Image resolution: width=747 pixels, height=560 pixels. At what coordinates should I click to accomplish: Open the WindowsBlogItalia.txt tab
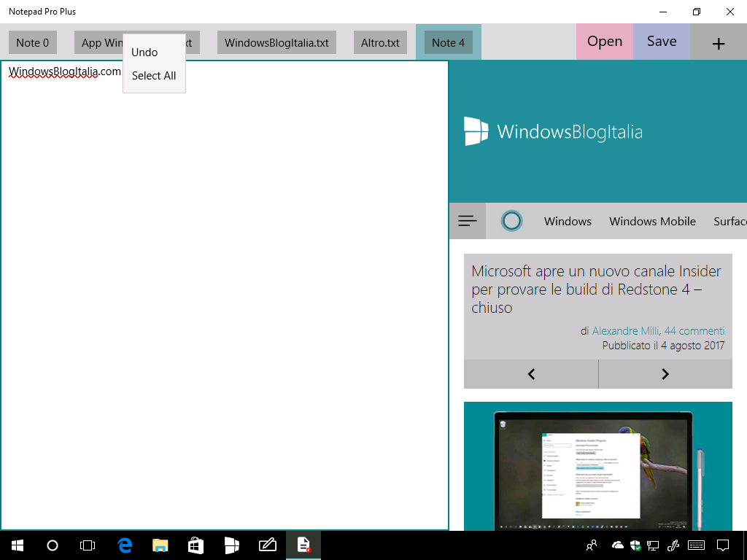[276, 42]
